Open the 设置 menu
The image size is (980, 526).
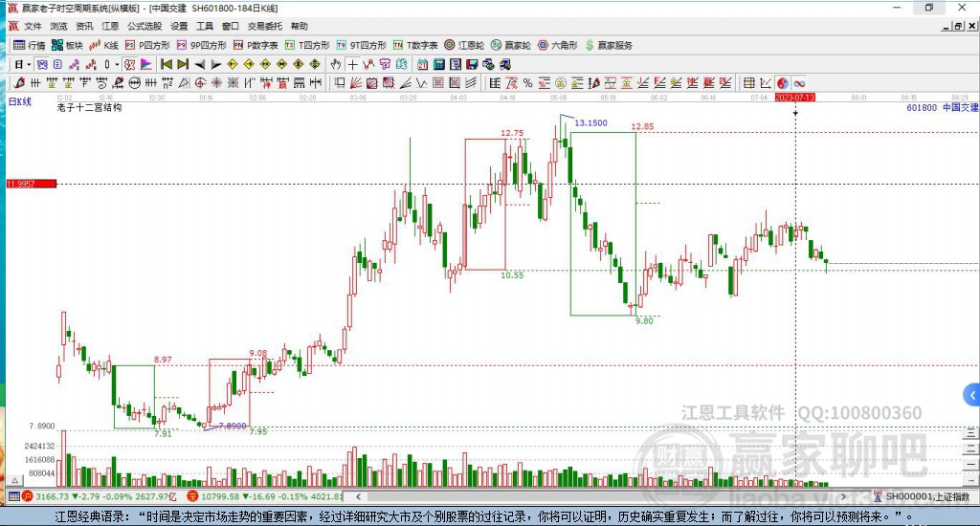[179, 26]
